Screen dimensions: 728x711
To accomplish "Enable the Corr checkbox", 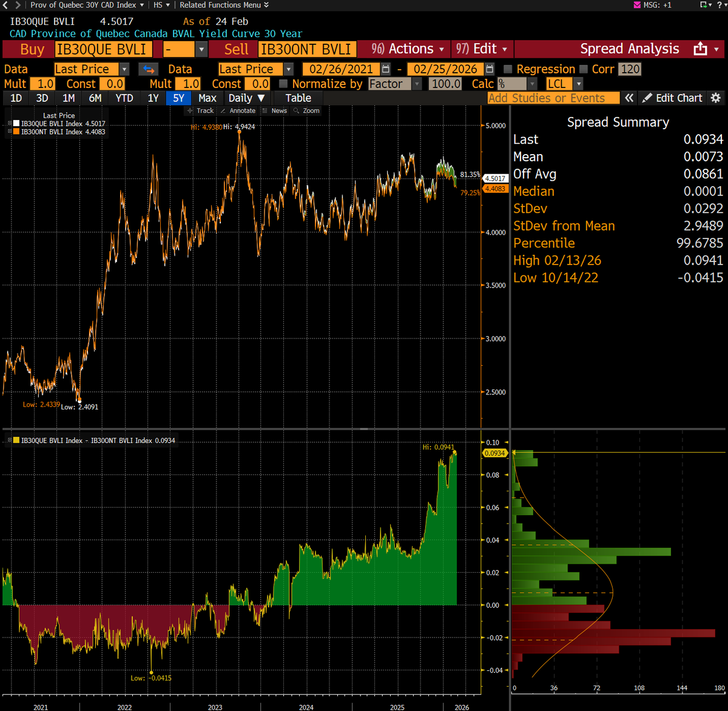I will point(584,69).
